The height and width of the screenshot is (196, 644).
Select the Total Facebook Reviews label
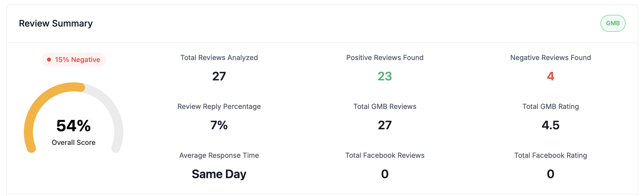click(x=384, y=155)
